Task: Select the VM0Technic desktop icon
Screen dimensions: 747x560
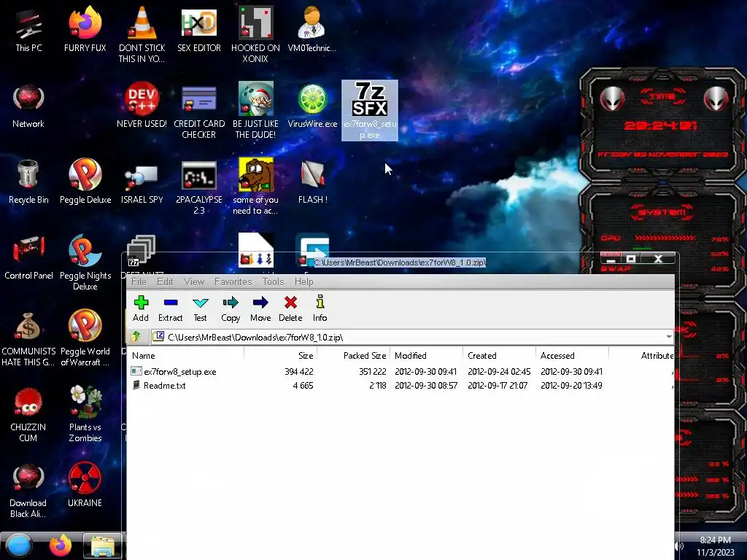Action: pyautogui.click(x=311, y=29)
